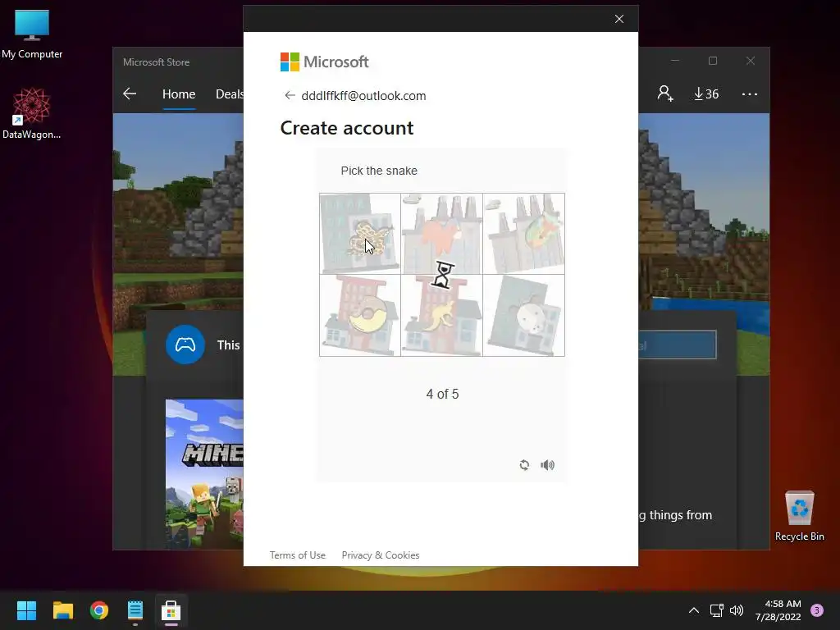Open the Notepad taskbar icon
The image size is (840, 630).
coord(135,610)
